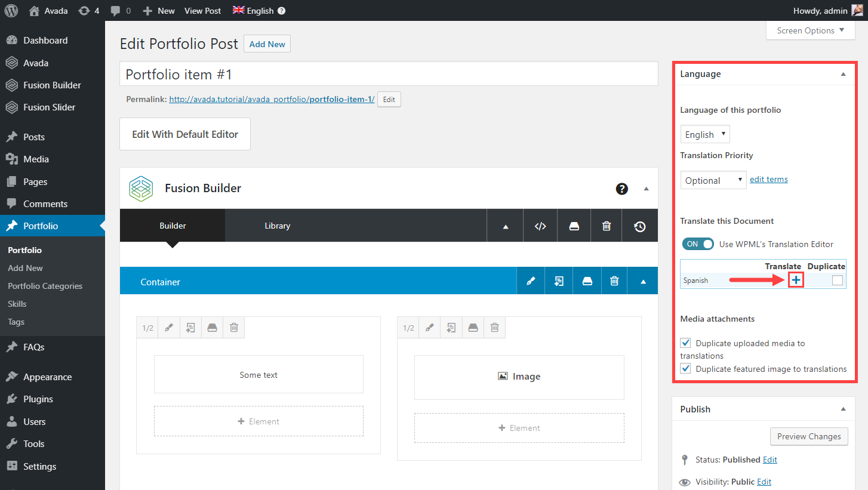Collapse the Fusion Builder panel
The height and width of the screenshot is (490, 868).
[x=646, y=189]
